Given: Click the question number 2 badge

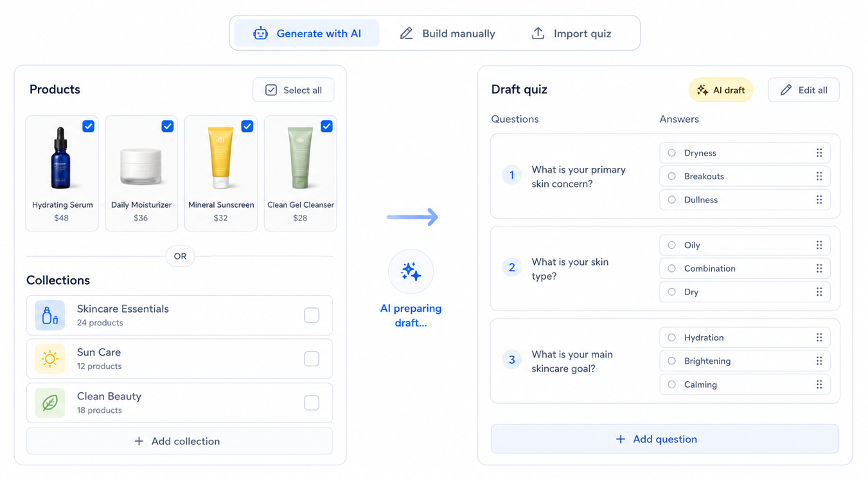Looking at the screenshot, I should coord(512,267).
